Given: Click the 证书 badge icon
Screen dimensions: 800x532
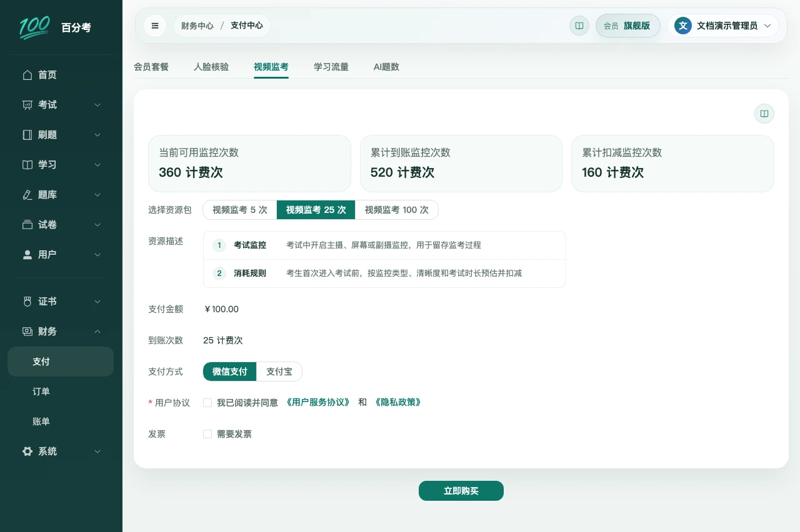Looking at the screenshot, I should pyautogui.click(x=27, y=302).
